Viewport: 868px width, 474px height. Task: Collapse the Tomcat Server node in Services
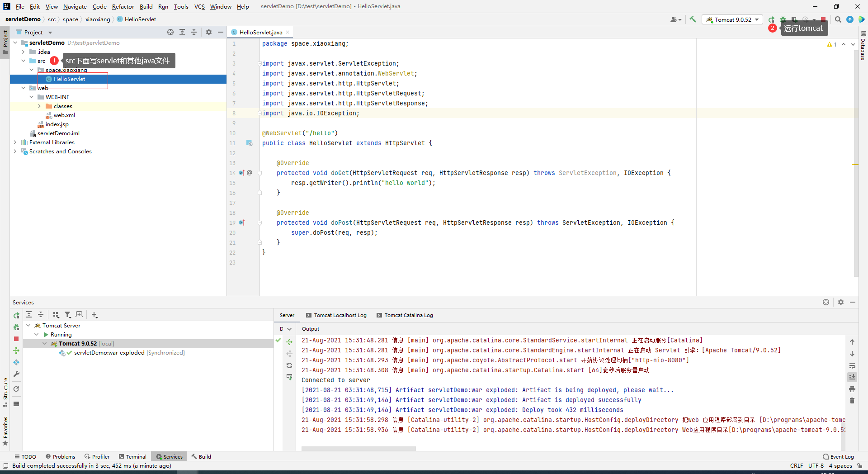28,326
